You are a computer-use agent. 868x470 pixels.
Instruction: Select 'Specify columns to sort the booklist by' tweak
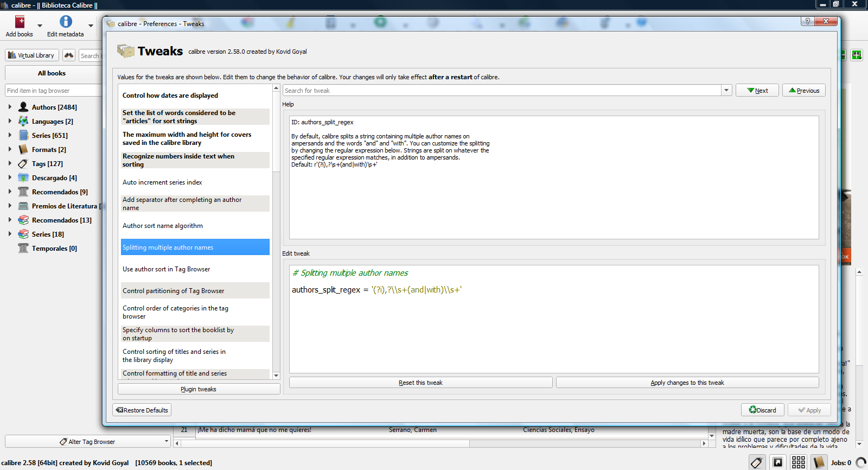(195, 334)
